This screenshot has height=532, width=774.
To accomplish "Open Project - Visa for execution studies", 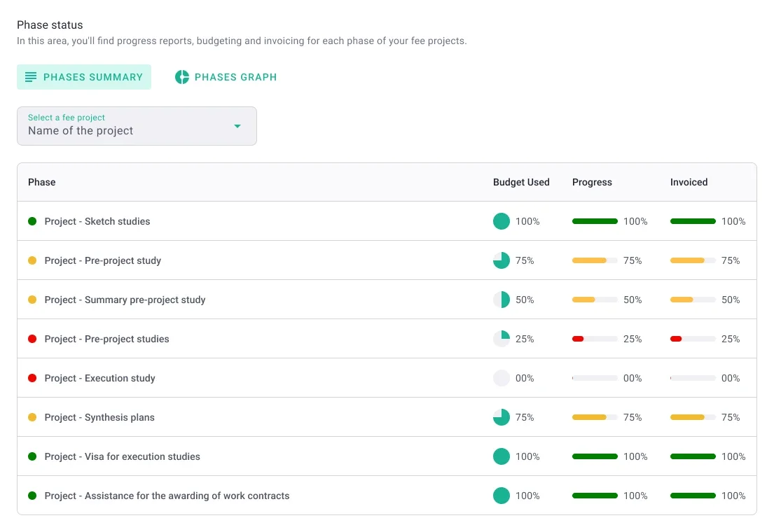I will (122, 456).
